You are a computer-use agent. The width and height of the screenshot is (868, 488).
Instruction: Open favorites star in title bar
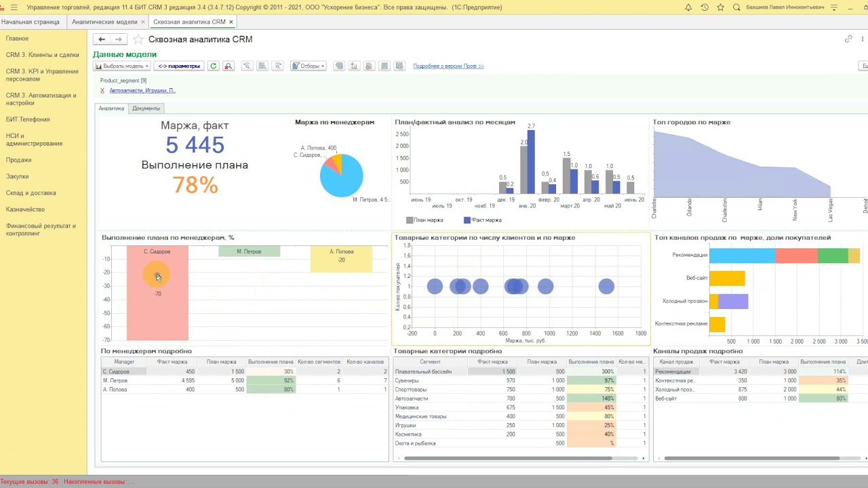720,7
